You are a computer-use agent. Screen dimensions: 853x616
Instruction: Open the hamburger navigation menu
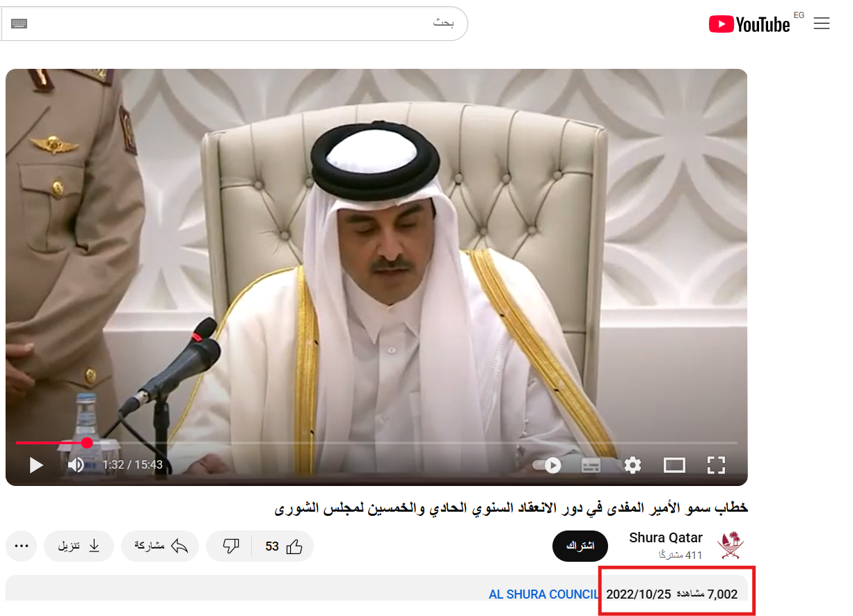click(822, 23)
